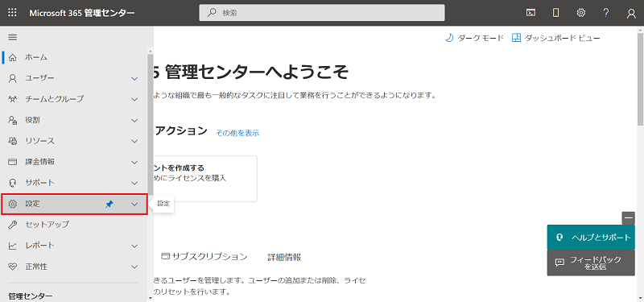Viewport: 644px width, 302px height.
Task: Open the ライセンスを購入 action card
Action: tap(205, 179)
